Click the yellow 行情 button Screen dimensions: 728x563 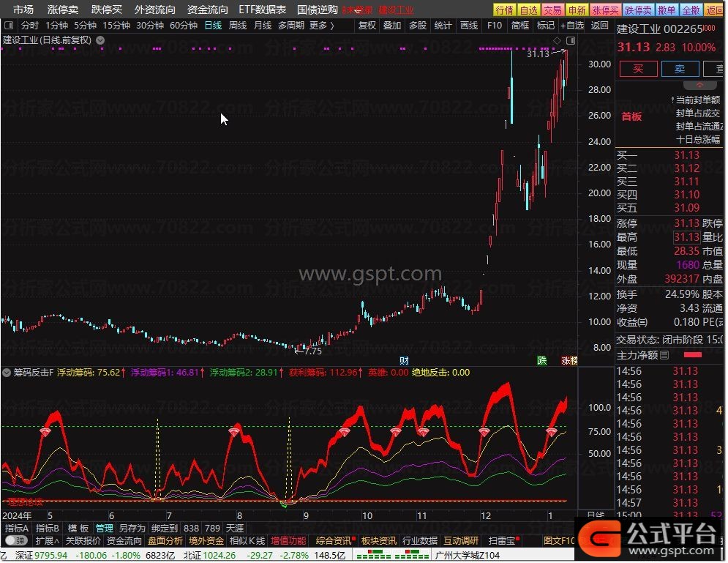tap(504, 10)
